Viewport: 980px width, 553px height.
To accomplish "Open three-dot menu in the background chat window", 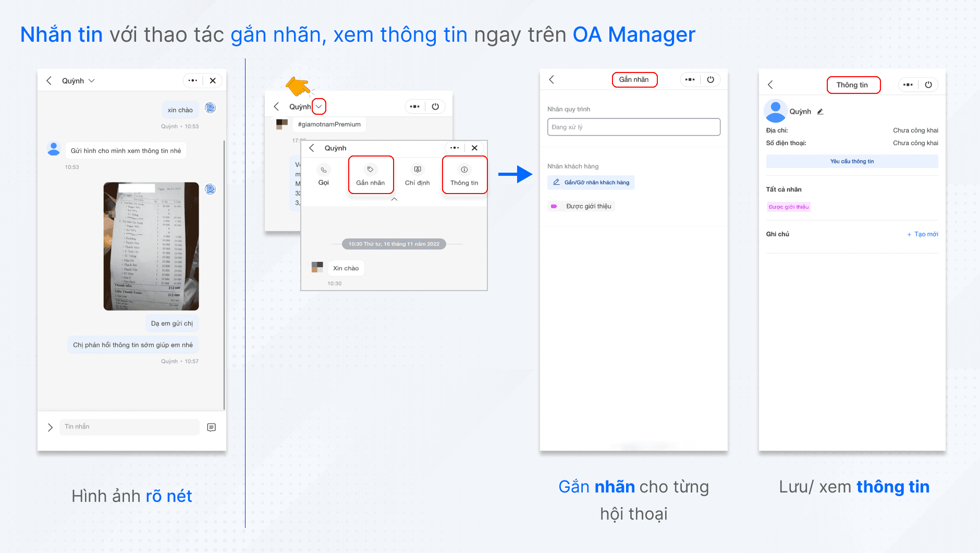I will coord(415,106).
